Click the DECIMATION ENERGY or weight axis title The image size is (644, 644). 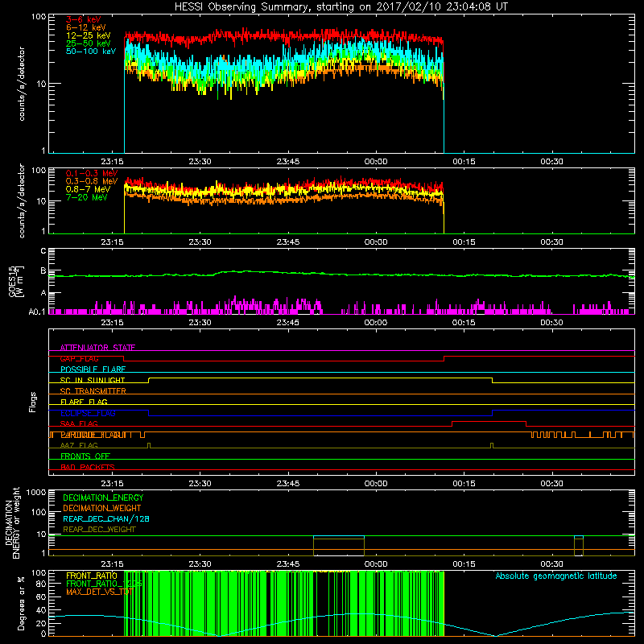(x=12, y=522)
